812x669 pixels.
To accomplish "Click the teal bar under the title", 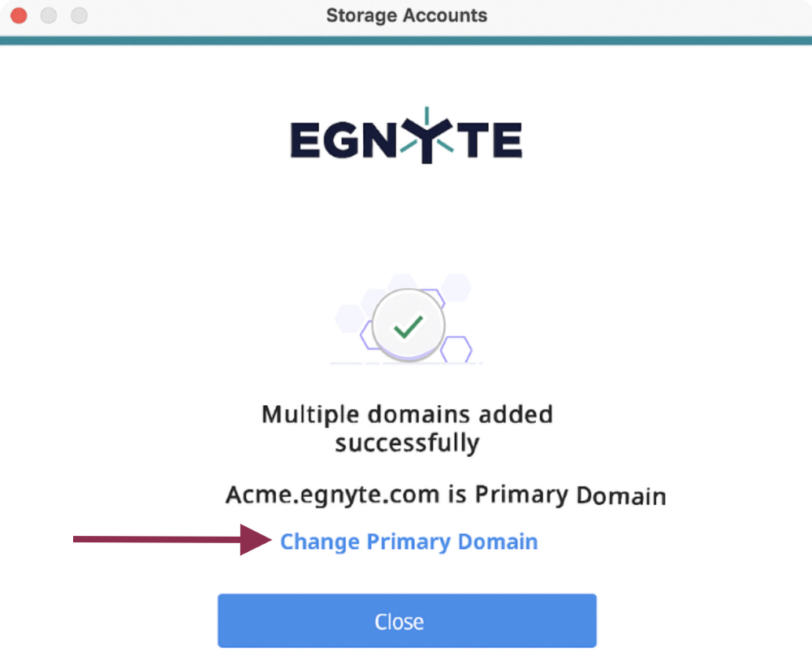I will pyautogui.click(x=406, y=40).
